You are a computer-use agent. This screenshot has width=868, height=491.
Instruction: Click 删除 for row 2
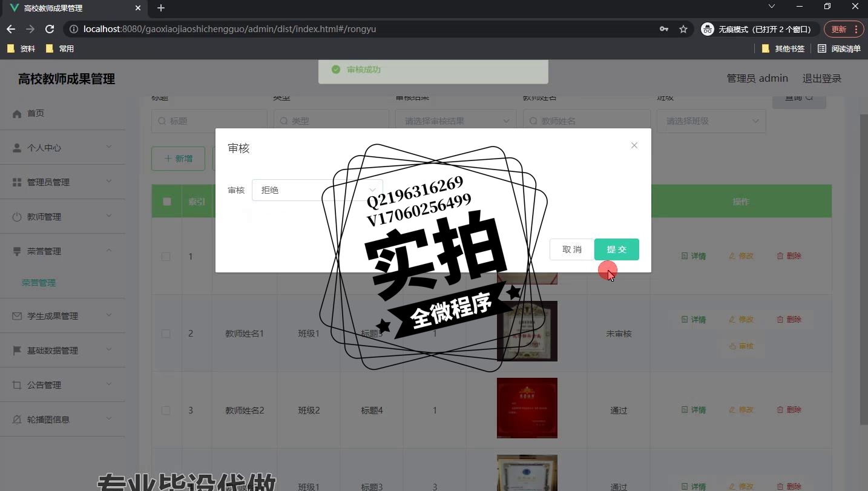789,320
